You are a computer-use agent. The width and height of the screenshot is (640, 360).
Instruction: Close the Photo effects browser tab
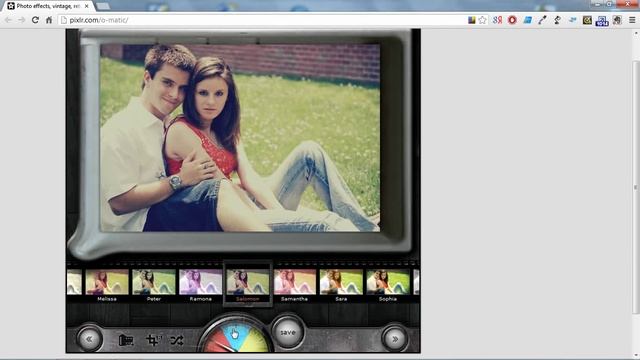point(87,6)
